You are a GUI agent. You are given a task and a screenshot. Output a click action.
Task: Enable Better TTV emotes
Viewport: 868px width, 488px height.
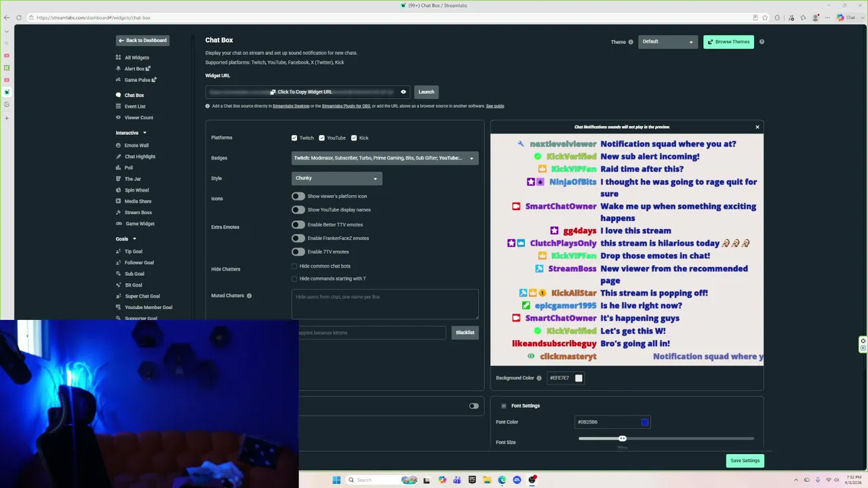point(298,224)
